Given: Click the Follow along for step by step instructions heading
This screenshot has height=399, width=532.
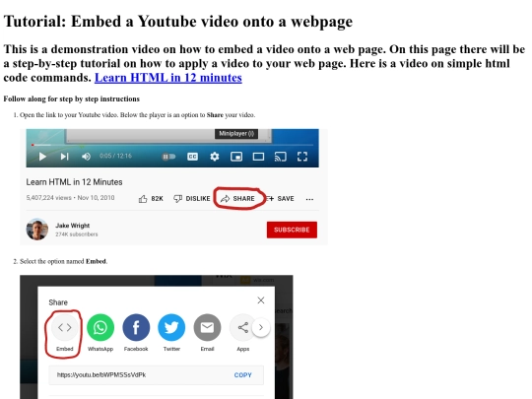Looking at the screenshot, I should pyautogui.click(x=72, y=99).
